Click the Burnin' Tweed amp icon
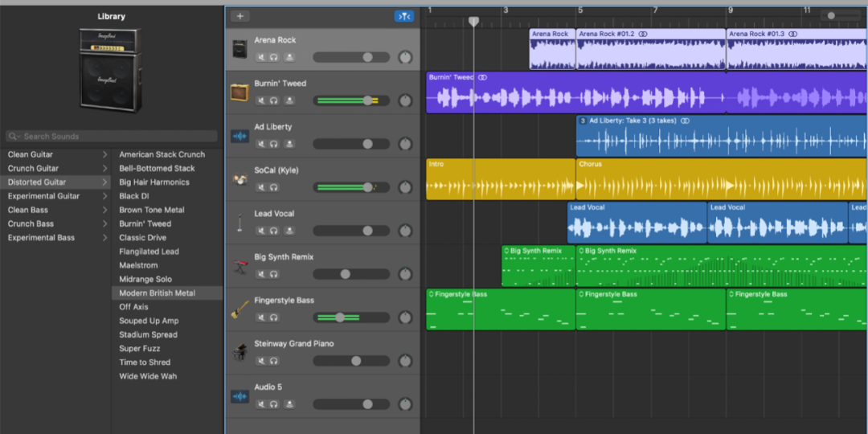This screenshot has width=868, height=434. pos(240,92)
